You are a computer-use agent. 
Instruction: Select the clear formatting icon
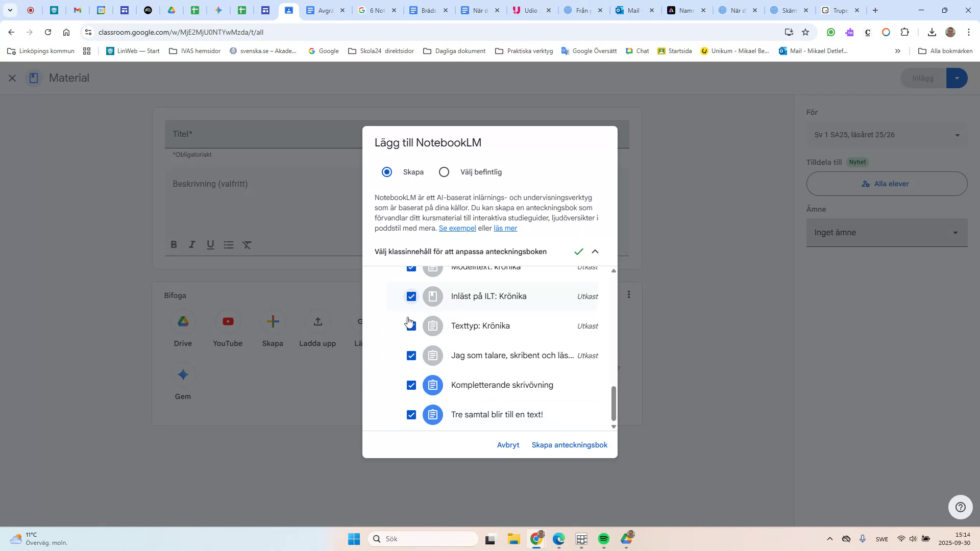coord(247,245)
